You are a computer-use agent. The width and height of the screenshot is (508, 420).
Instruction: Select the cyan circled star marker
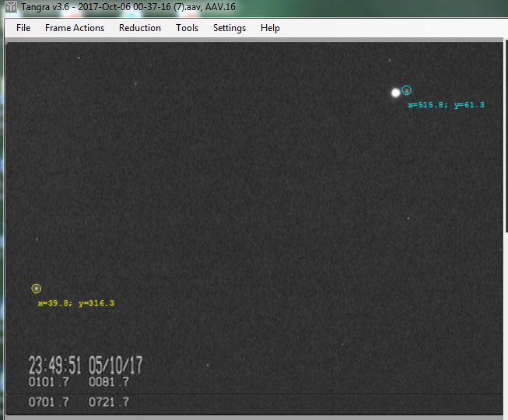click(x=407, y=90)
